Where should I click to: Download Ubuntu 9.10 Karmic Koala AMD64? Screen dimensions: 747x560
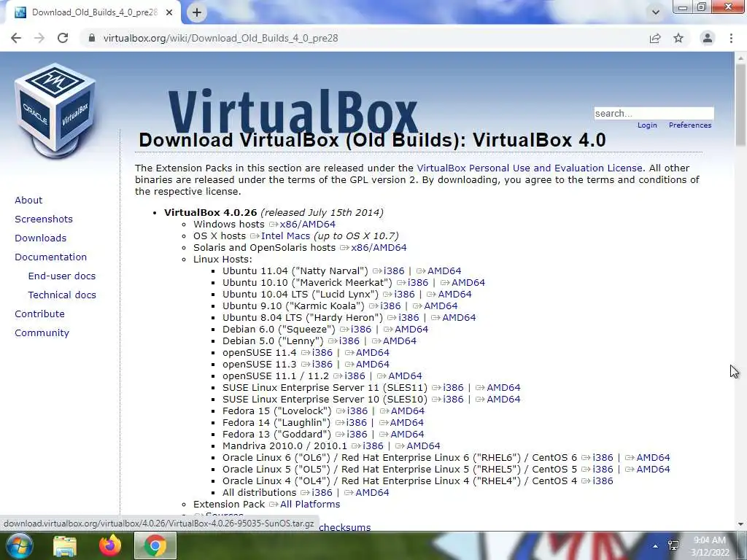pos(441,306)
